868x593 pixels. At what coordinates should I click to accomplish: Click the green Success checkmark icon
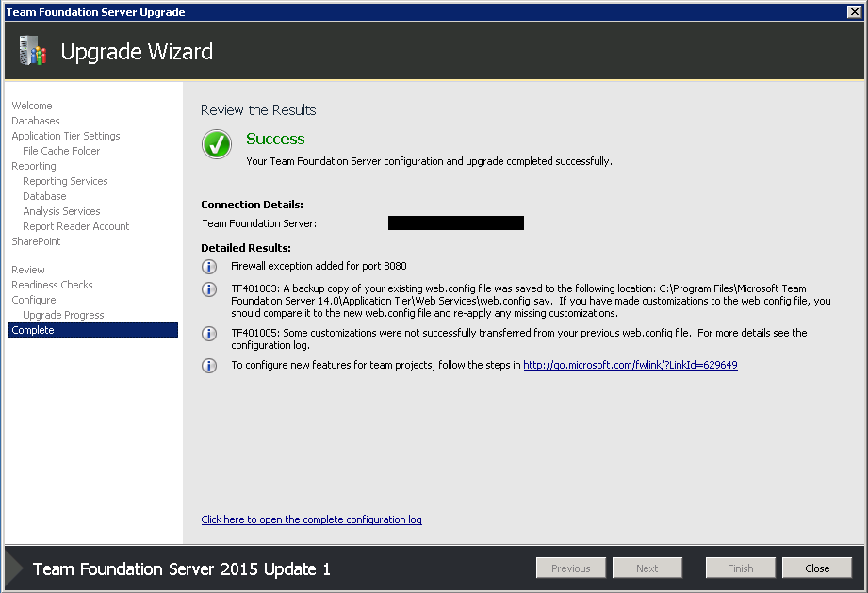[x=217, y=144]
